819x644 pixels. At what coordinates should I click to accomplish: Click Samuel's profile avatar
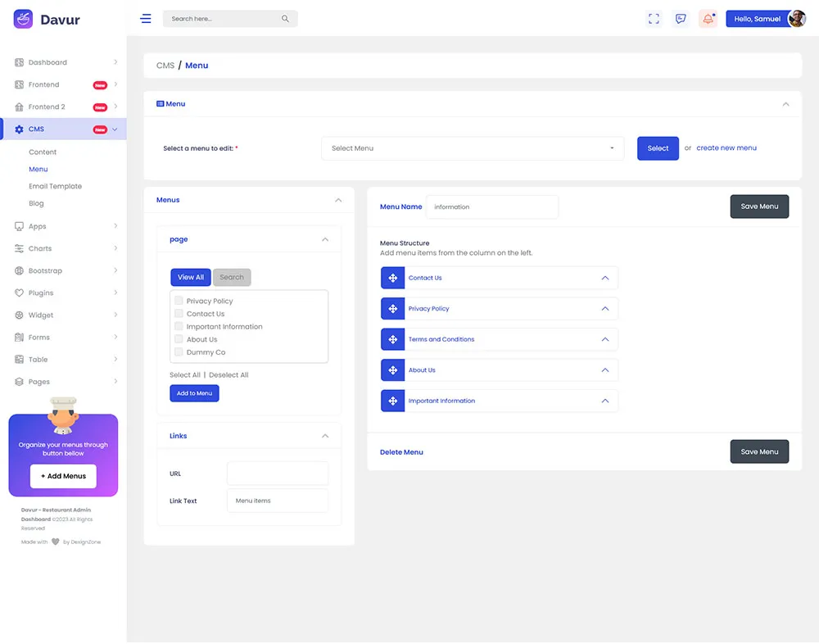point(797,19)
